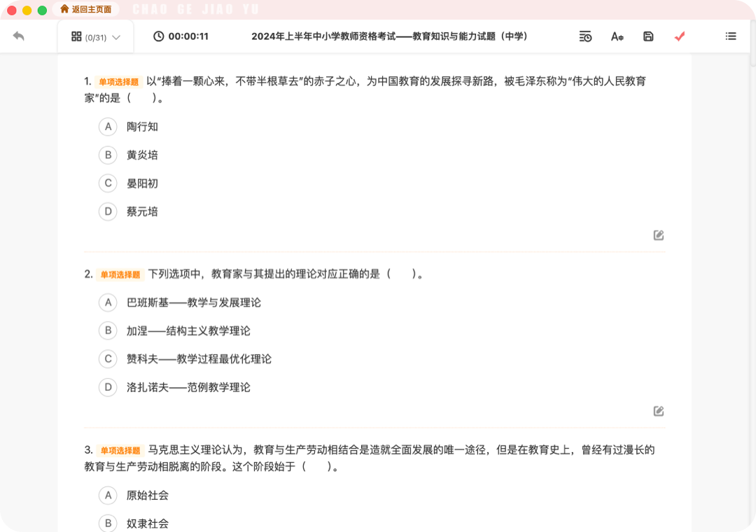Open the question grid navigator icon
756x532 pixels.
click(x=76, y=36)
